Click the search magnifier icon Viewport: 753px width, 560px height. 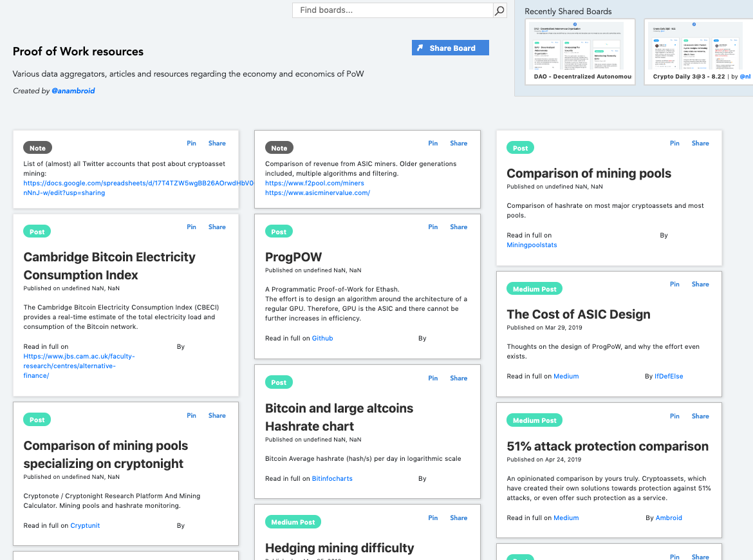pos(499,10)
